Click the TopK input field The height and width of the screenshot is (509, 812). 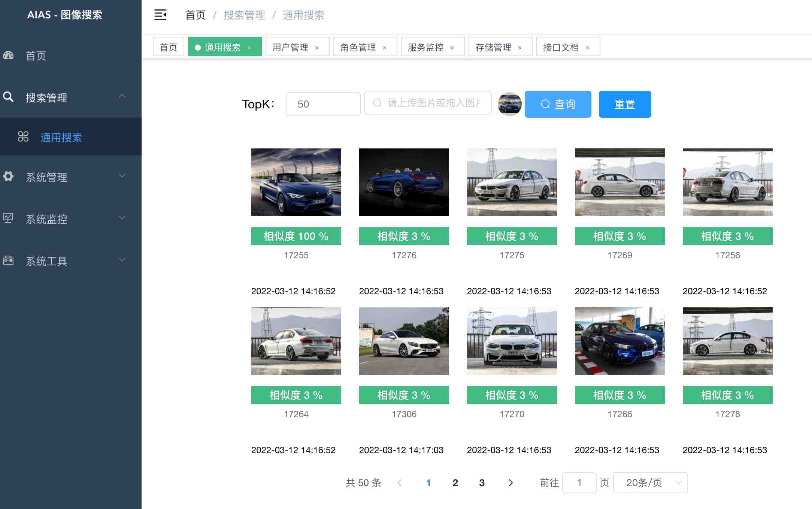323,104
